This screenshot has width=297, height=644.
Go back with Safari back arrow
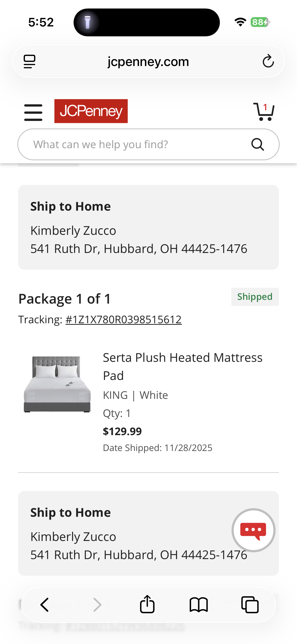44,605
